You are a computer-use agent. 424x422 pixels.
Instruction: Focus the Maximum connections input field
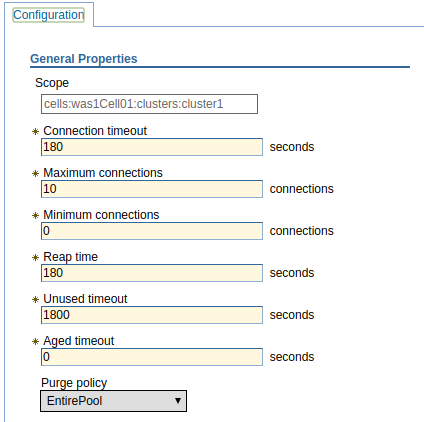click(x=152, y=189)
